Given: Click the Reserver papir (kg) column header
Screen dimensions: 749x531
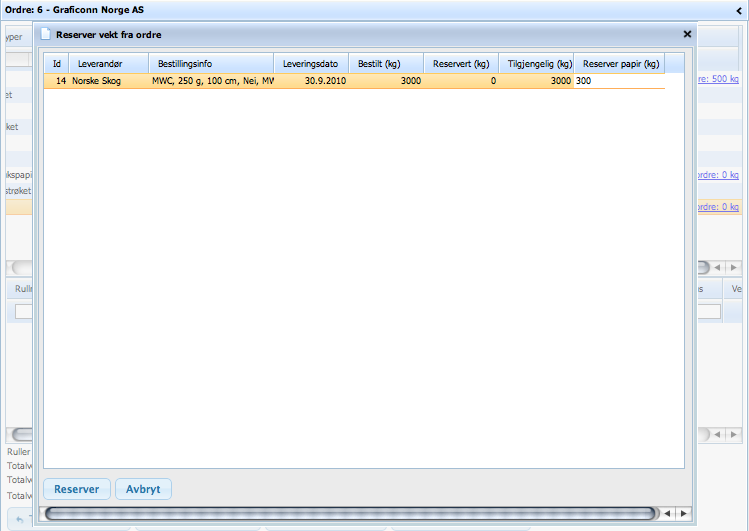Looking at the screenshot, I should [x=620, y=64].
